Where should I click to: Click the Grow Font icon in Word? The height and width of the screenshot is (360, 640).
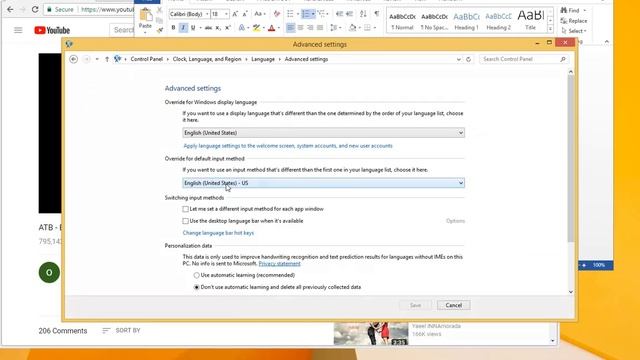(x=235, y=14)
